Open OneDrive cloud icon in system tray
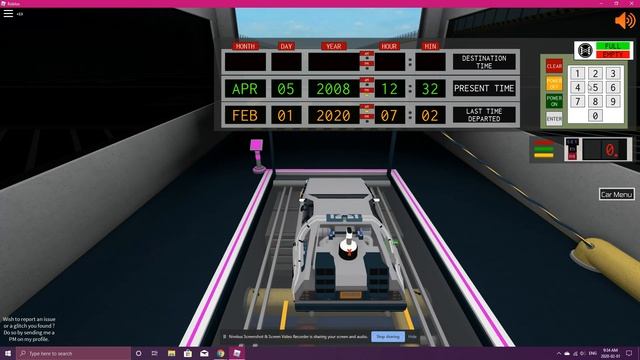The height and width of the screenshot is (360, 640). point(567,353)
